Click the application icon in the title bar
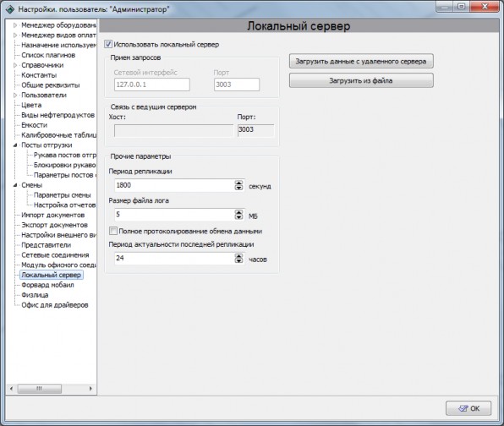The image size is (504, 426). (x=10, y=9)
